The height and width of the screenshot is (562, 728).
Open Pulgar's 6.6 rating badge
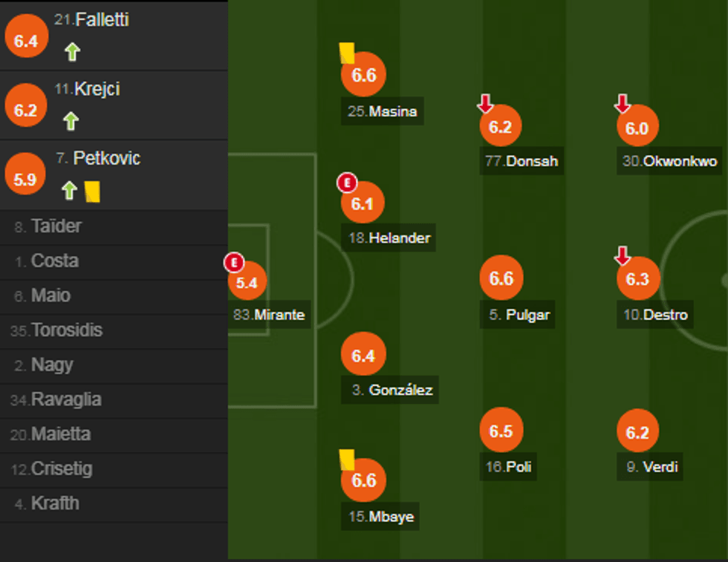tap(501, 278)
